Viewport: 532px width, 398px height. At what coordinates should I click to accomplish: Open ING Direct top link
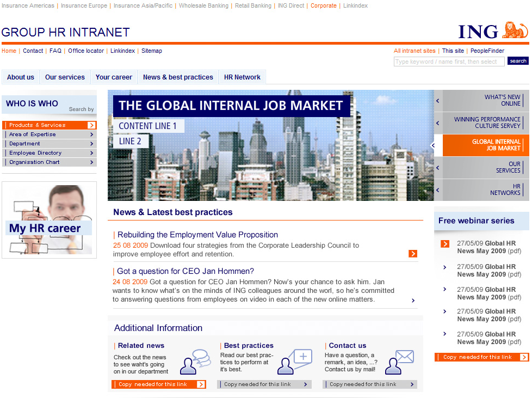coord(291,5)
